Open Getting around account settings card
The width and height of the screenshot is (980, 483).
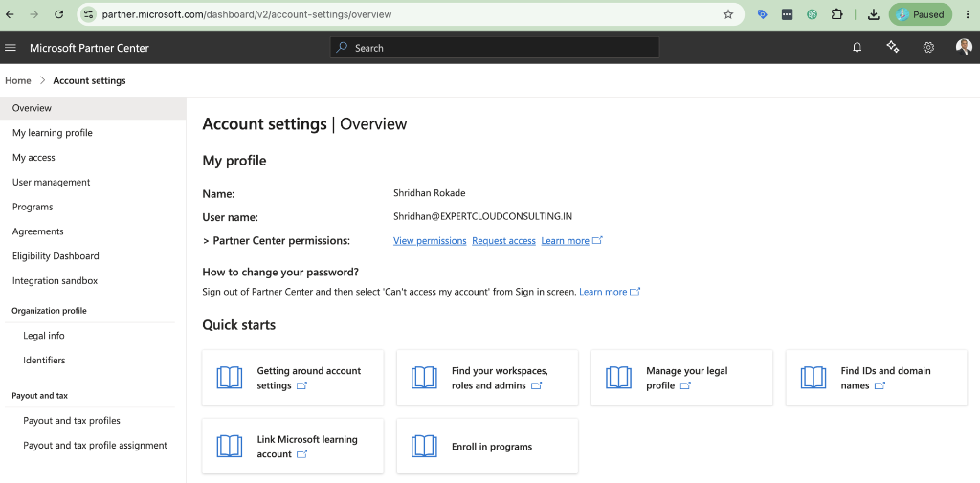click(x=293, y=378)
